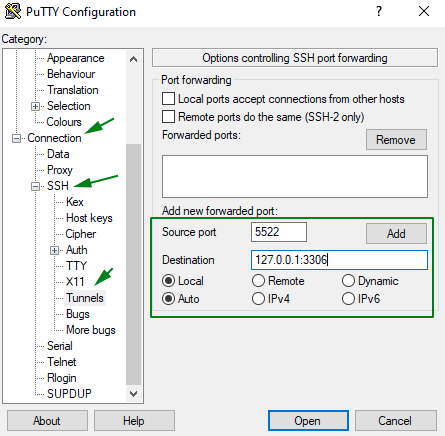
Task: Open the Serial category
Action: coord(60,346)
